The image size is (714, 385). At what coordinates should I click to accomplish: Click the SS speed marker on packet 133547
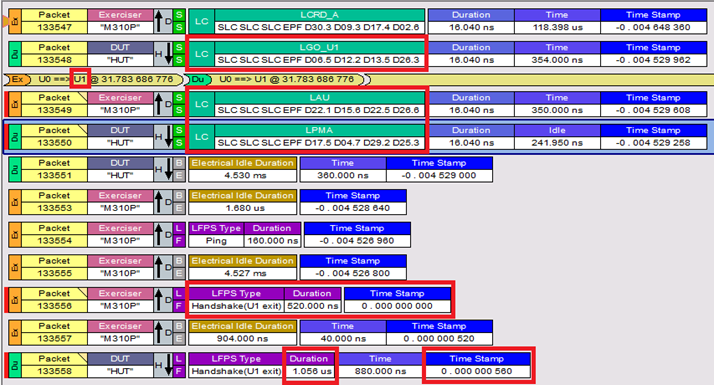(x=179, y=21)
